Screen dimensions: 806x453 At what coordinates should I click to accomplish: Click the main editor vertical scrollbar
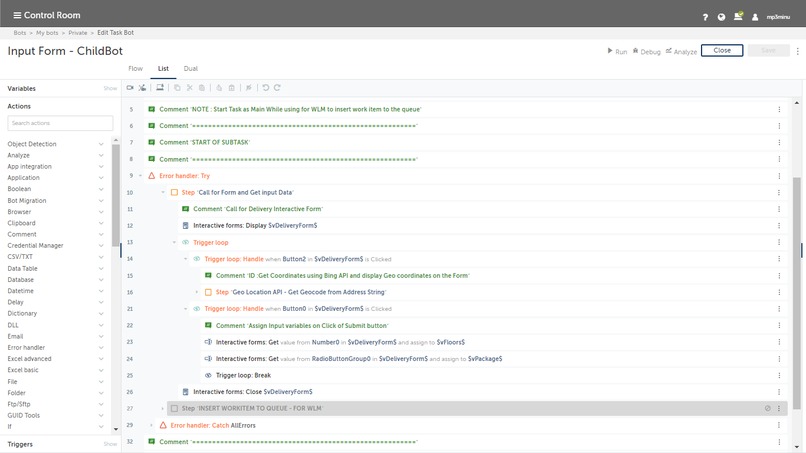(797, 293)
